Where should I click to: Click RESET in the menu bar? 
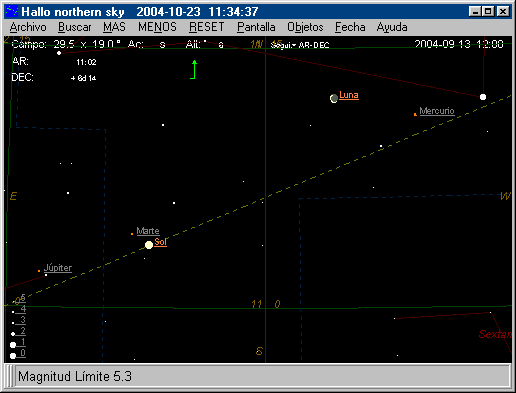pyautogui.click(x=207, y=27)
